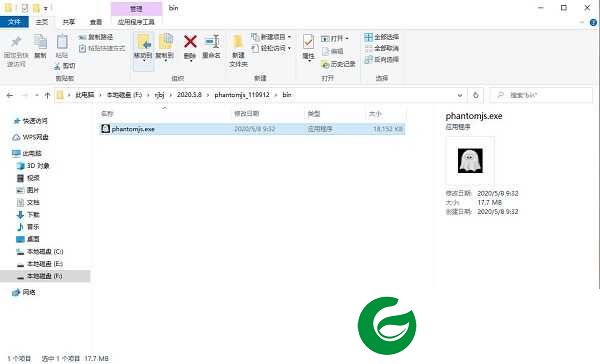Click 'phantomjs_119912' in address path
Image resolution: width=600 pixels, height=364 pixels.
click(242, 95)
